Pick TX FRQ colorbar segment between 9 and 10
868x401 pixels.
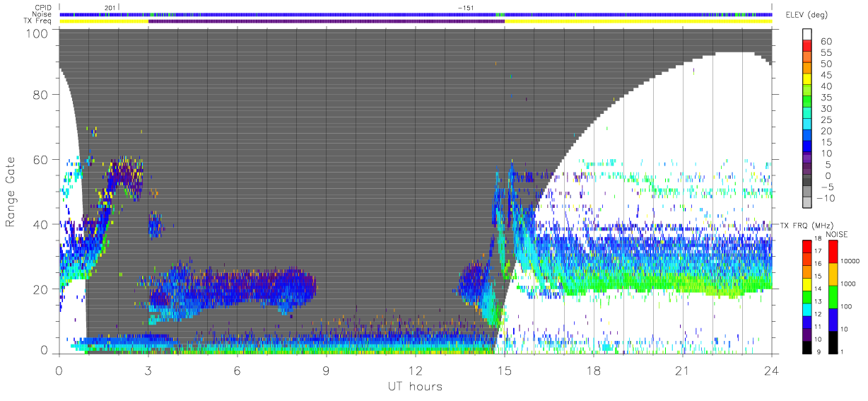tap(807, 347)
